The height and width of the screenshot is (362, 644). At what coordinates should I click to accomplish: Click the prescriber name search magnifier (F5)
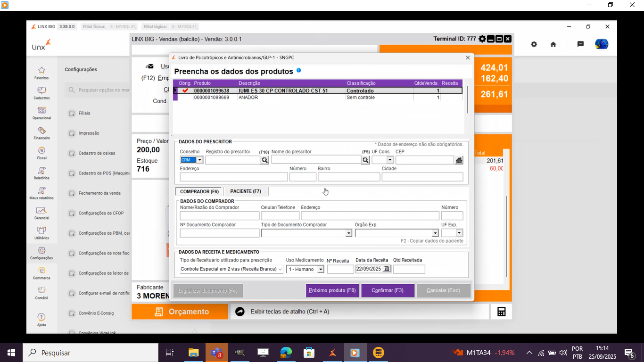tap(365, 160)
